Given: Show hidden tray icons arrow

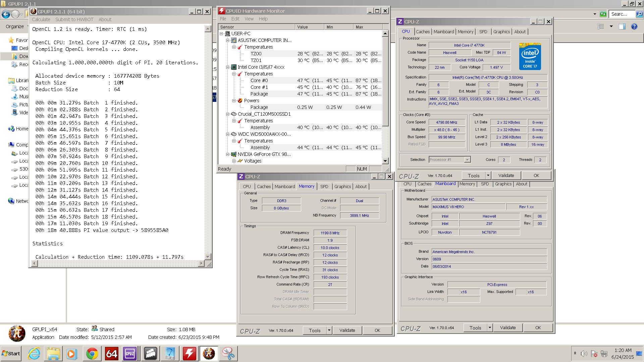Looking at the screenshot, I should [x=575, y=354].
